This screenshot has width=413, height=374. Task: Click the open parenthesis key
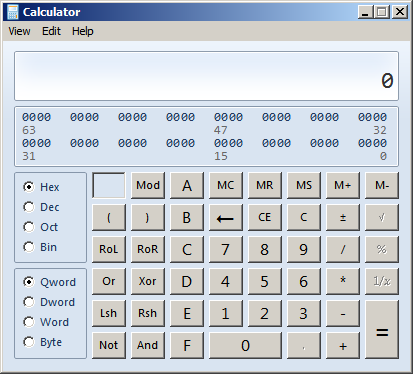109,217
